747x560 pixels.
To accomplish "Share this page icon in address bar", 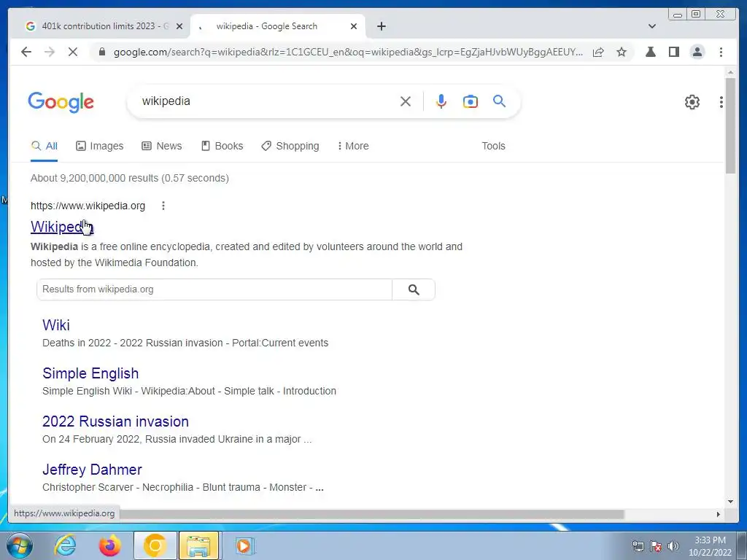I will (598, 52).
